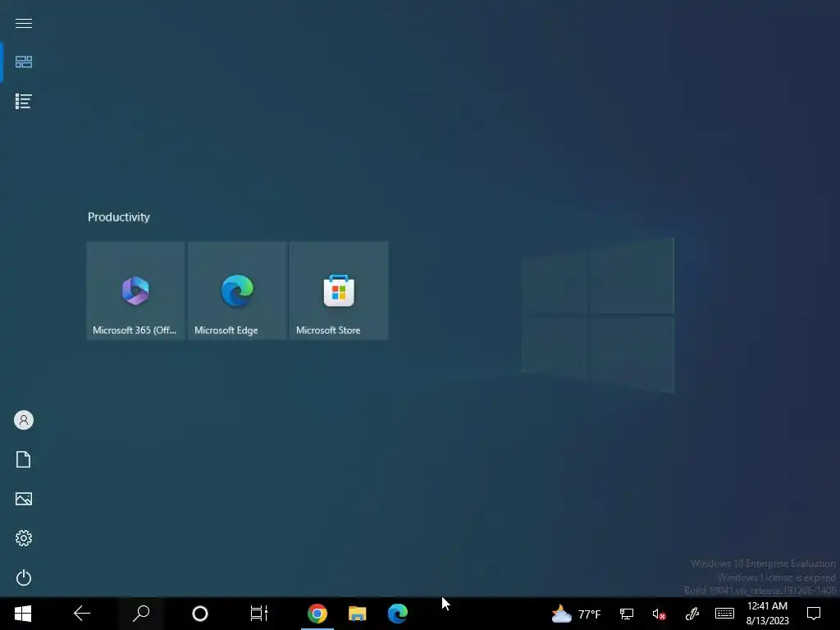Open Settings gear in Start sidebar
The width and height of the screenshot is (840, 630).
[24, 538]
